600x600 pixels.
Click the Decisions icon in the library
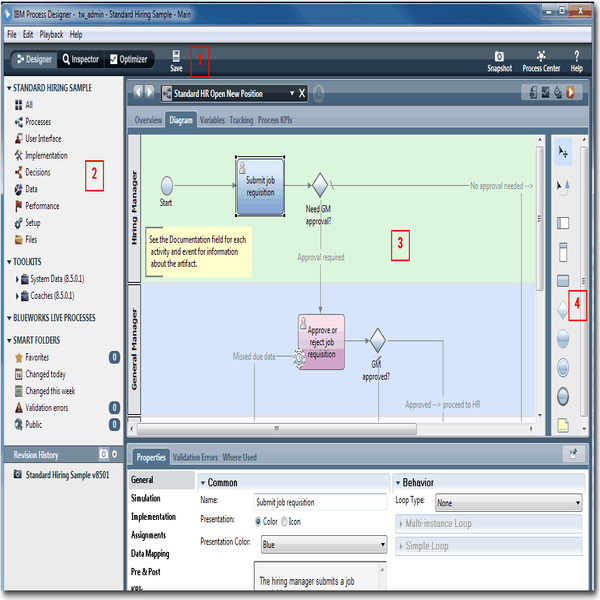click(x=18, y=172)
